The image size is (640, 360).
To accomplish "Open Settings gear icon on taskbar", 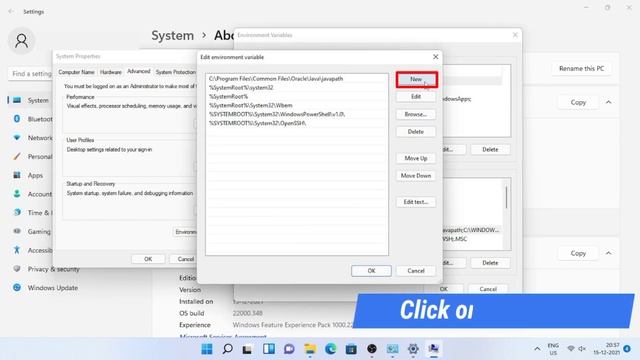I will click(413, 349).
